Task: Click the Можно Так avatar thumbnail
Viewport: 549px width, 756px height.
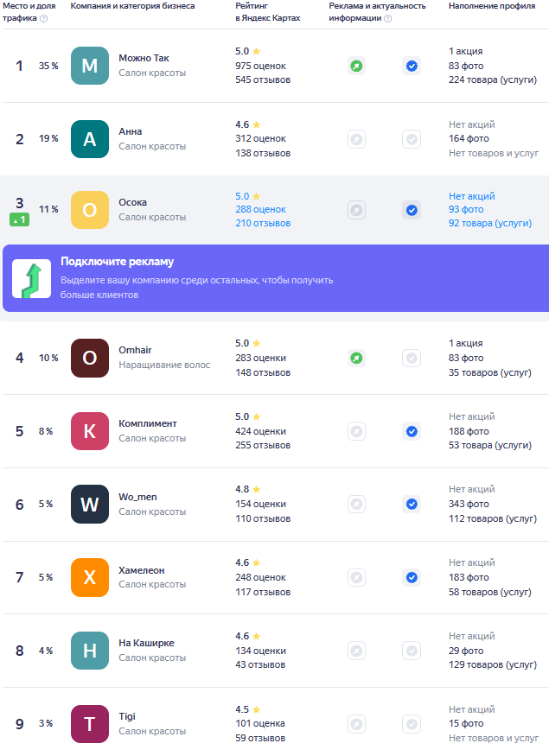Action: [x=90, y=66]
